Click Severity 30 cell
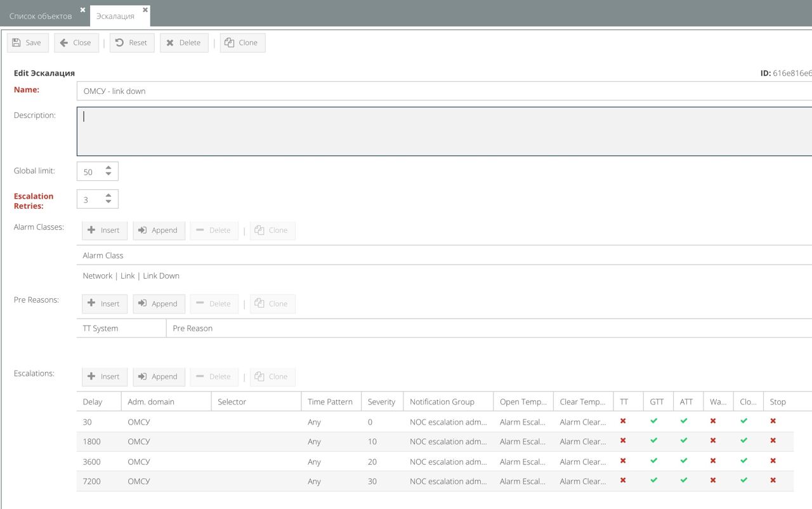Image resolution: width=812 pixels, height=509 pixels. coord(382,481)
